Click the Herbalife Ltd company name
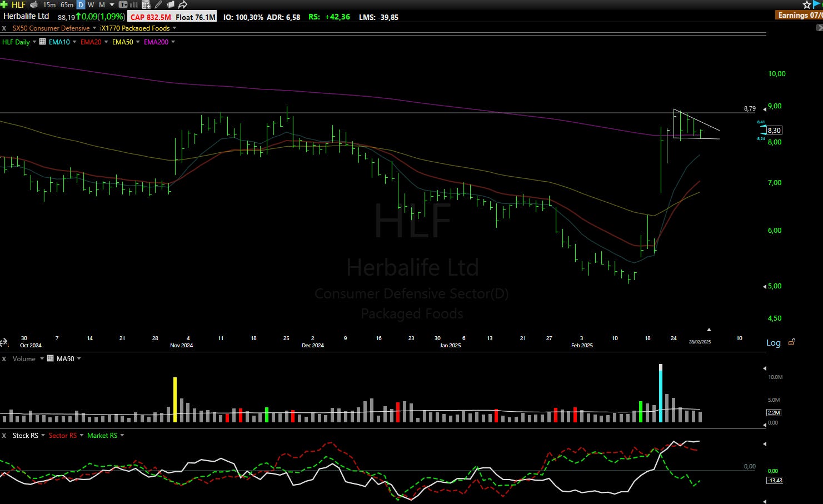This screenshot has width=823, height=504. [26, 16]
